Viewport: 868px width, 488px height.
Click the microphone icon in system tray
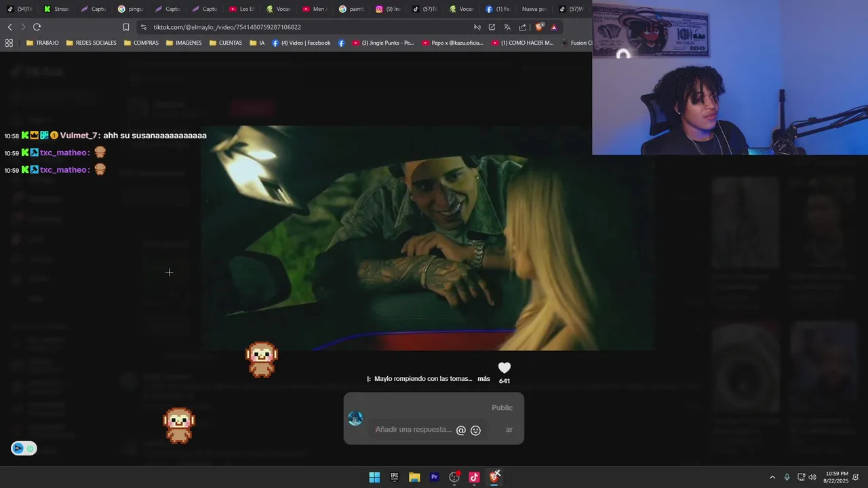pyautogui.click(x=787, y=477)
